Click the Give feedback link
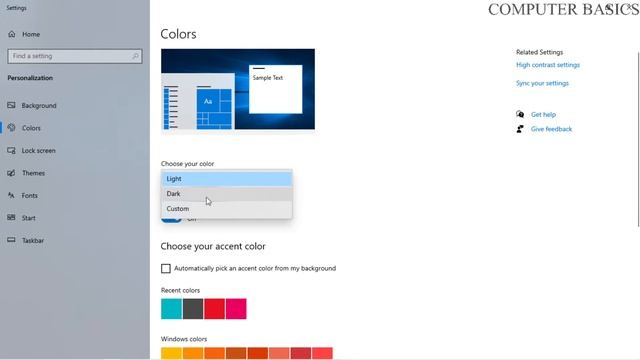640x360 pixels. (551, 129)
